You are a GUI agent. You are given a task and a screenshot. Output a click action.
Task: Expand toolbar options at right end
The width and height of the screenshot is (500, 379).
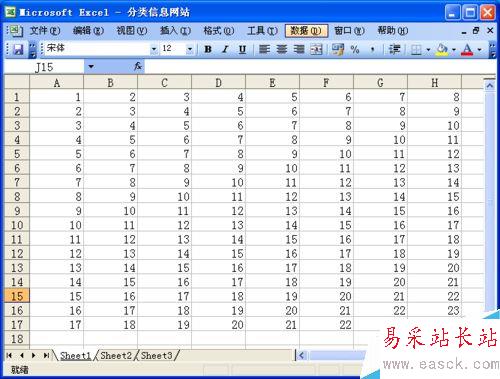click(492, 49)
